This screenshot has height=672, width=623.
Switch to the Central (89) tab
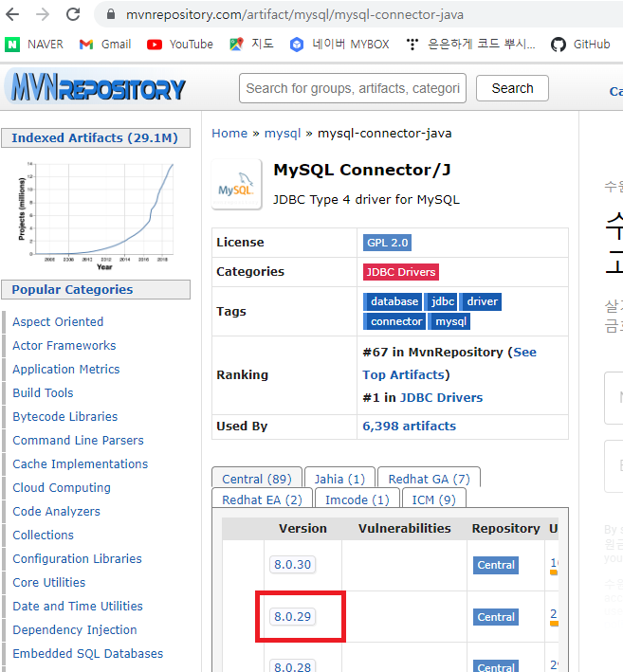click(257, 479)
